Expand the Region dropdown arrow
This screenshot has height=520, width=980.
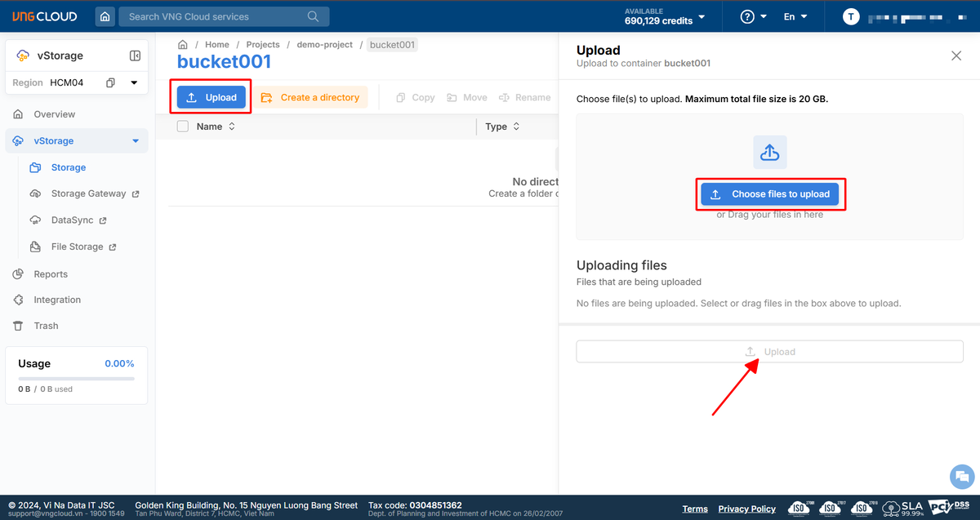pyautogui.click(x=134, y=82)
